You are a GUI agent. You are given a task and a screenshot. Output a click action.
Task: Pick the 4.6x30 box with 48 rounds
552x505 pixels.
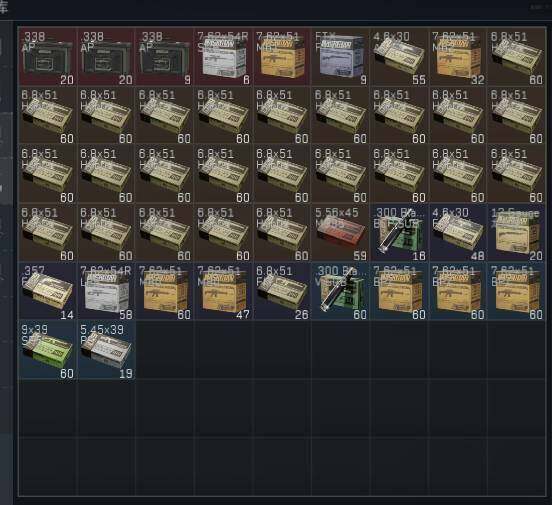(x=458, y=233)
